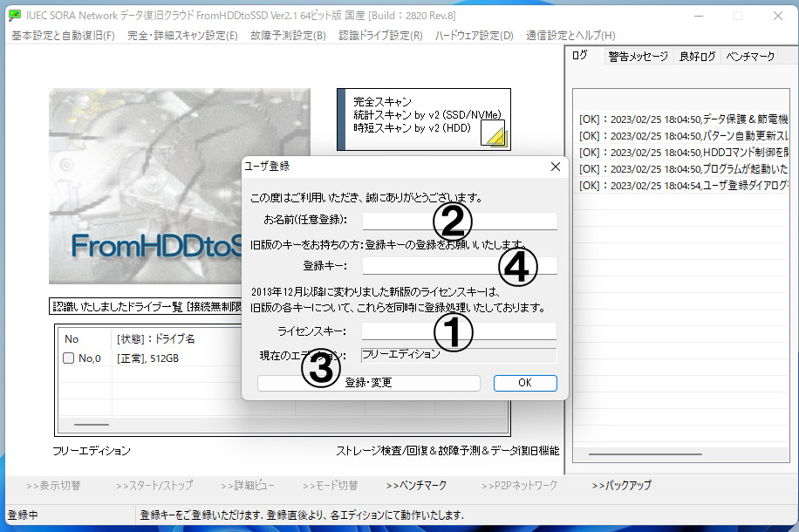Open 故障予測設定(B) menu
This screenshot has height=532, width=799.
tap(288, 36)
